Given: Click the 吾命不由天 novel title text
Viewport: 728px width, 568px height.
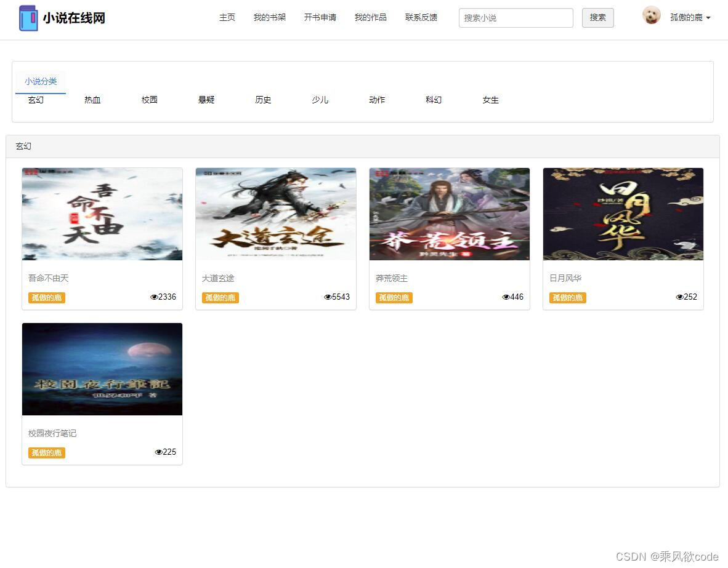Looking at the screenshot, I should (x=48, y=278).
